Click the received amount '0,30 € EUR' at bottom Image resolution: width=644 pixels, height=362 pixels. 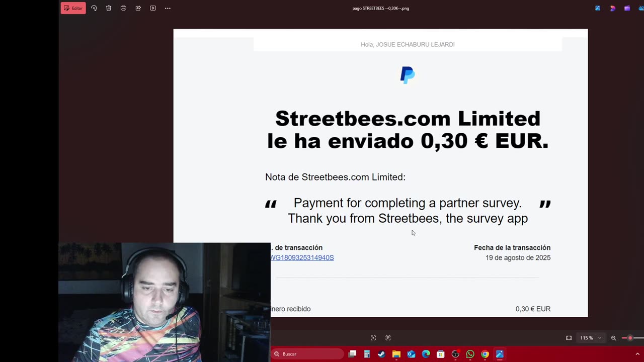point(533,309)
